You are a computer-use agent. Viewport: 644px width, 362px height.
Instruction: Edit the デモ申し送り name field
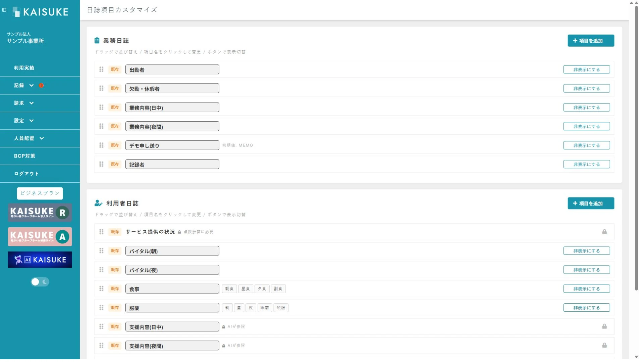[172, 145]
